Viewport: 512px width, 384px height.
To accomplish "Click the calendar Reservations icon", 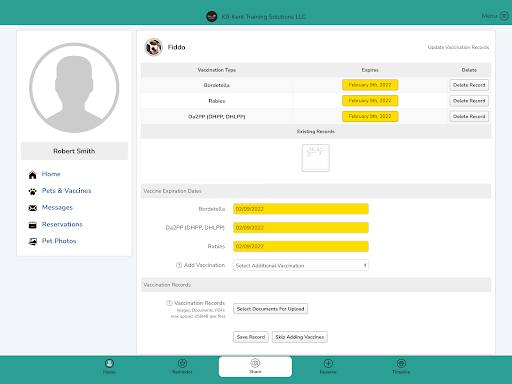I will click(32, 225).
